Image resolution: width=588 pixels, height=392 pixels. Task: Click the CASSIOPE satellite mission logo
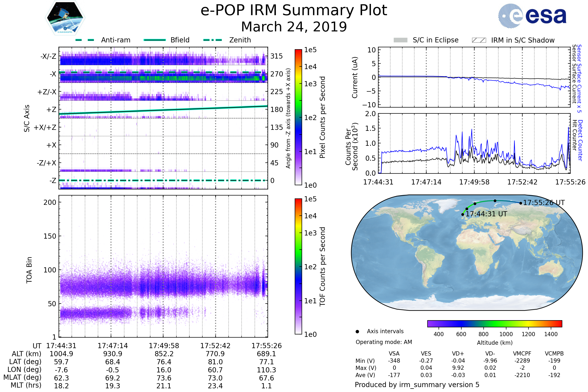[x=65, y=18]
